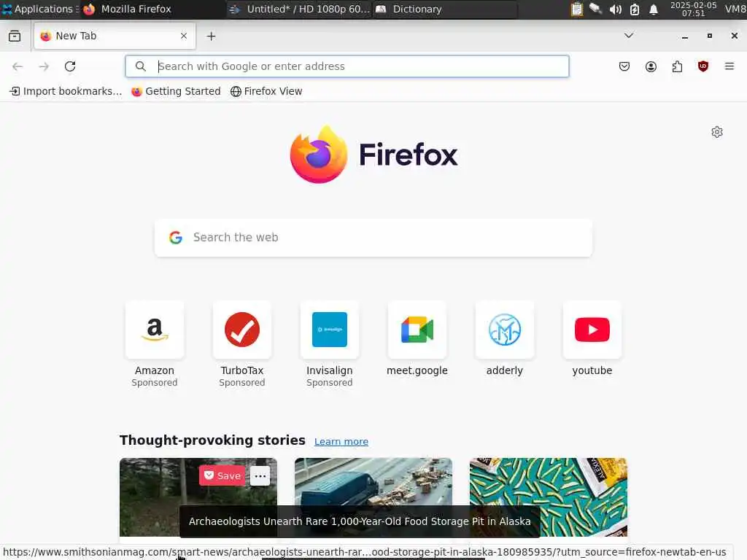Viewport: 747px width, 560px height.
Task: Click the Search the web box
Action: (373, 238)
